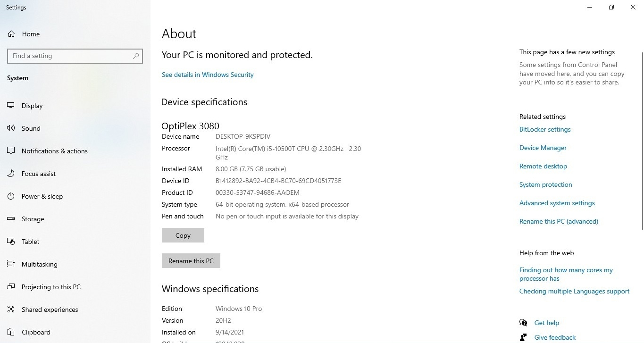Click the Clipboard icon in sidebar
The image size is (644, 343).
(x=11, y=332)
